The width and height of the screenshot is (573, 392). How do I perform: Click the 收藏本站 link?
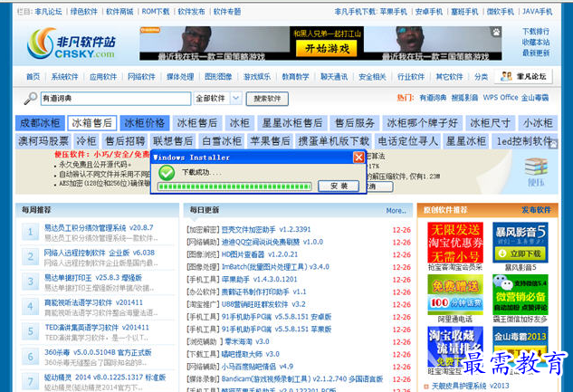click(x=536, y=43)
